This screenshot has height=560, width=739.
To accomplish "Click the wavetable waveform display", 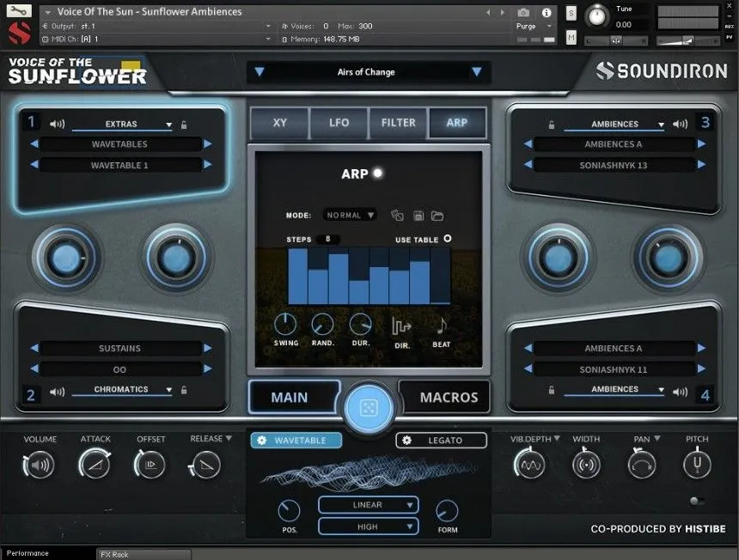I will 368,472.
